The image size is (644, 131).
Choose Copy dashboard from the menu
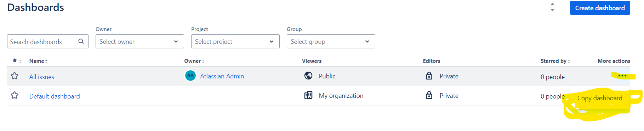pos(600,98)
